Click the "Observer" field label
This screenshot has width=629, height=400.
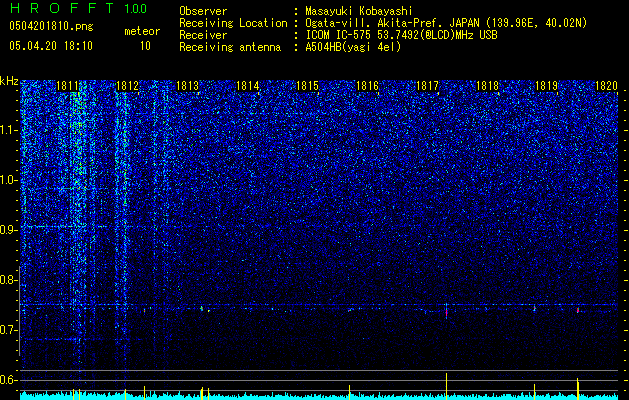[x=203, y=11]
